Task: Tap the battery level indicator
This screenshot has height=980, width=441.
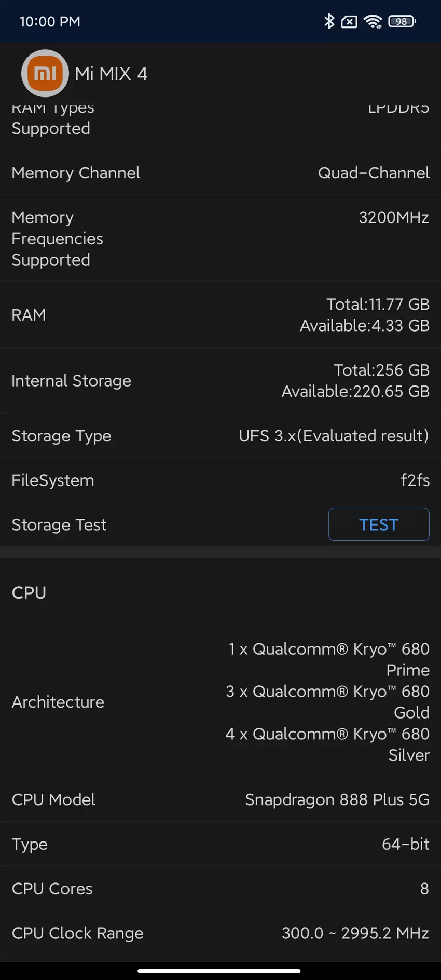Action: click(x=402, y=21)
